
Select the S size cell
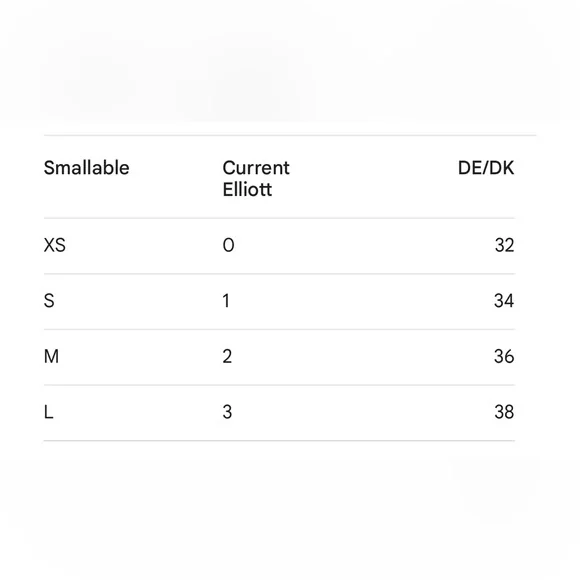click(x=49, y=301)
